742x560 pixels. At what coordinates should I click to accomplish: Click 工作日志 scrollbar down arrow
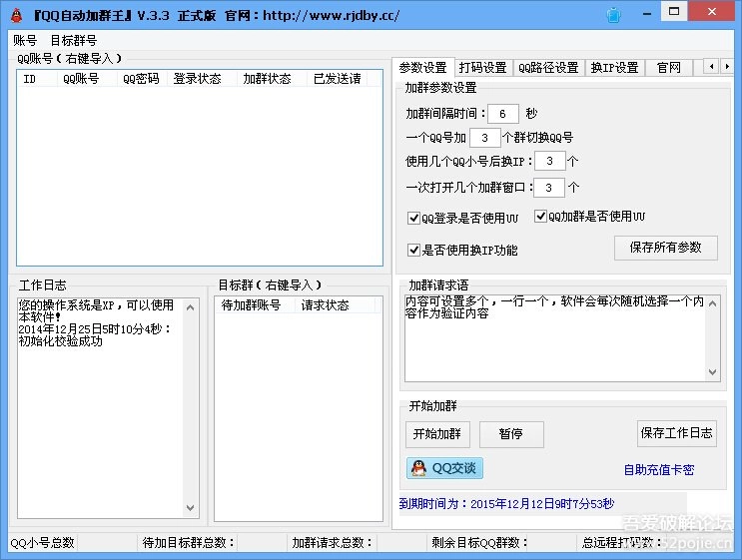pos(190,508)
